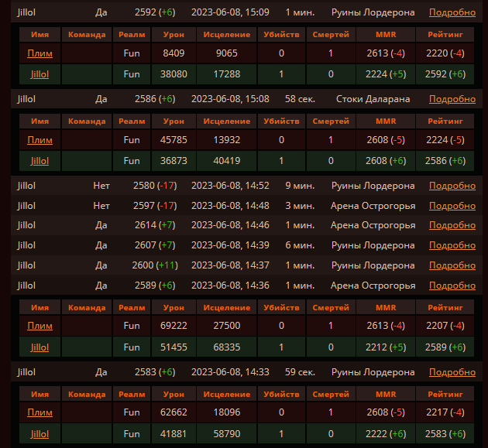Click healing value 27500
The width and height of the screenshot is (488, 448).
(226, 326)
